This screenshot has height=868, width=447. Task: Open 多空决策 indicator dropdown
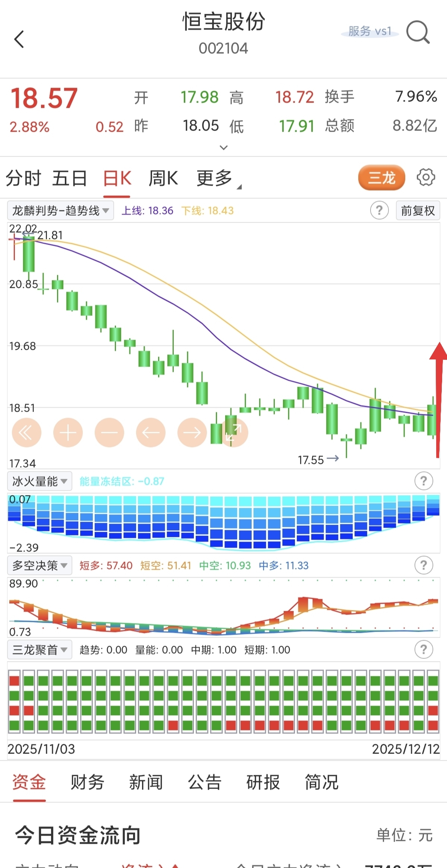pyautogui.click(x=40, y=566)
